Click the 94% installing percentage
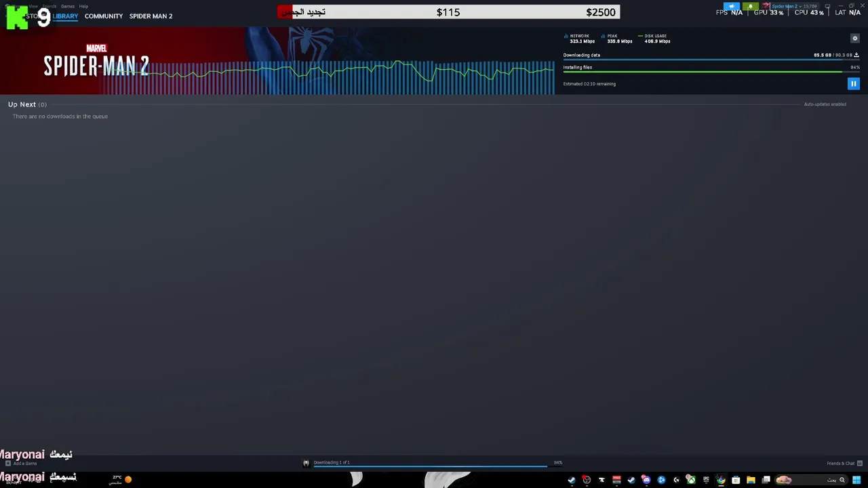This screenshot has height=488, width=868. [855, 67]
